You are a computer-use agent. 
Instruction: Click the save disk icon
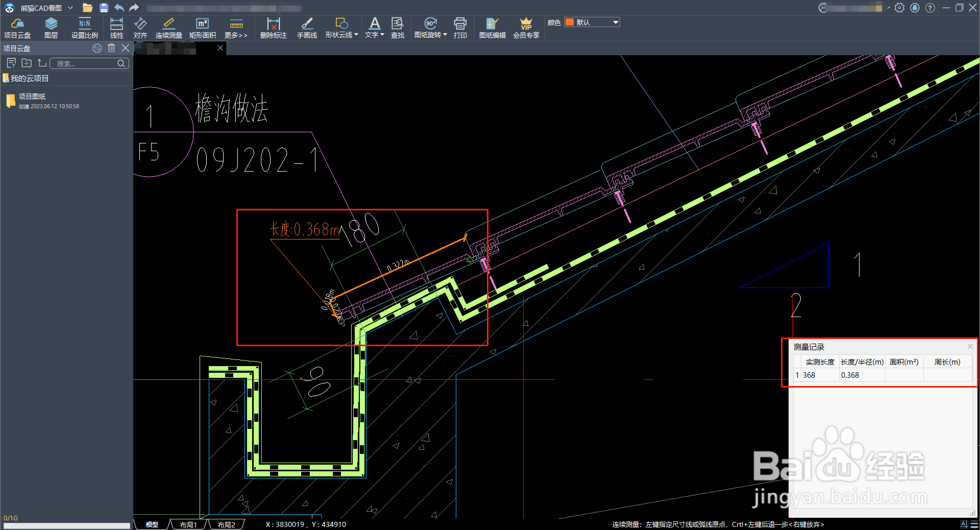(x=104, y=8)
